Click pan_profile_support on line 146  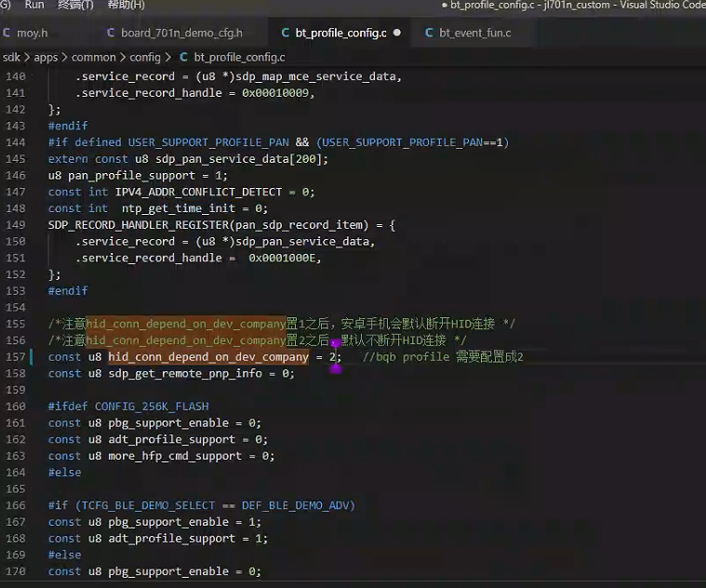pyautogui.click(x=131, y=176)
